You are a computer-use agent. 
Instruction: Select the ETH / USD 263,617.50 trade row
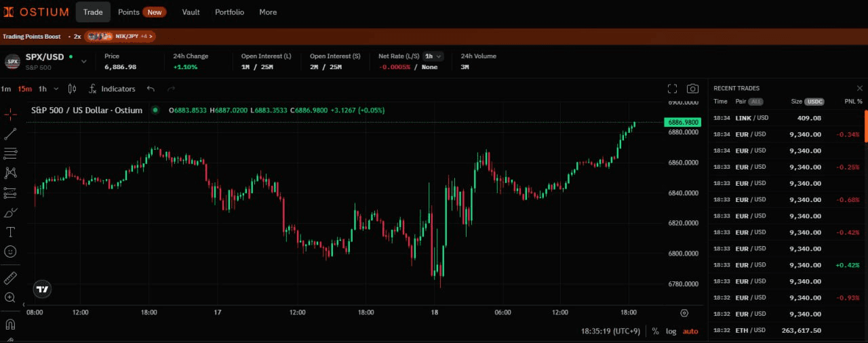[786, 330]
